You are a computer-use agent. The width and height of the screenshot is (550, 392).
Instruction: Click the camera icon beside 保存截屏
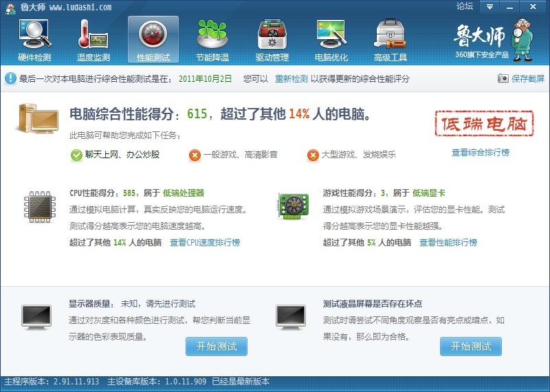(x=503, y=78)
